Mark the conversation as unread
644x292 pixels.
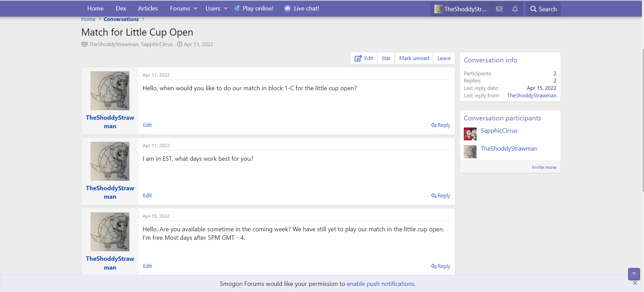click(414, 58)
